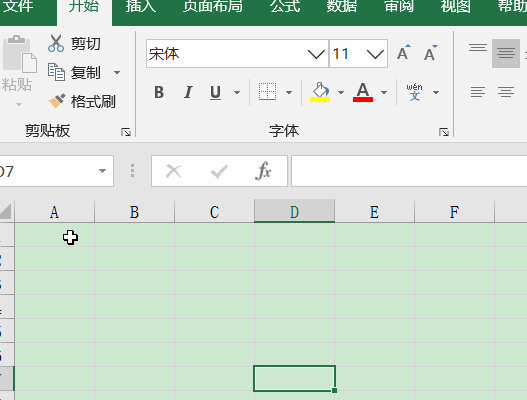Image resolution: width=527 pixels, height=400 pixels.
Task: Expand the fill color dropdown arrow
Action: 341,92
